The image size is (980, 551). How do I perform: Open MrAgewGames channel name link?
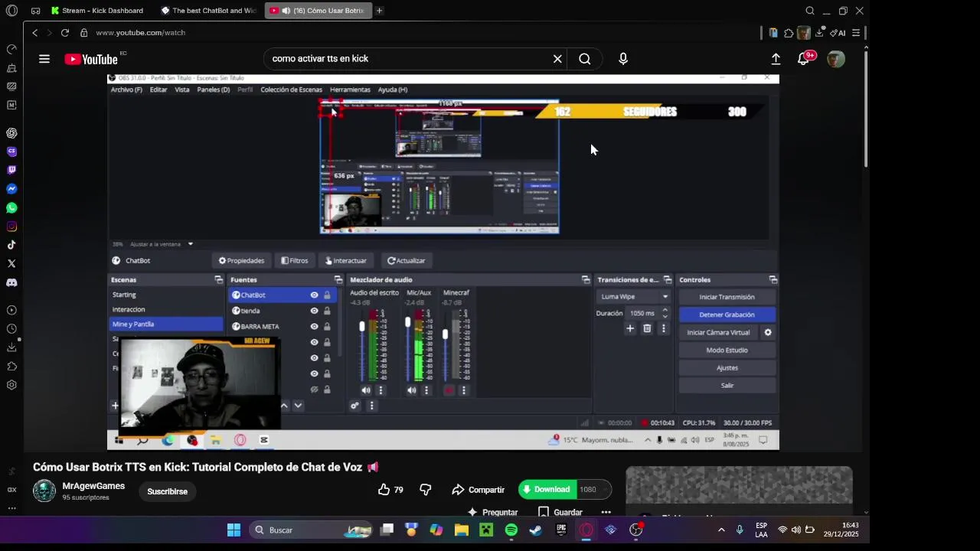pyautogui.click(x=93, y=486)
